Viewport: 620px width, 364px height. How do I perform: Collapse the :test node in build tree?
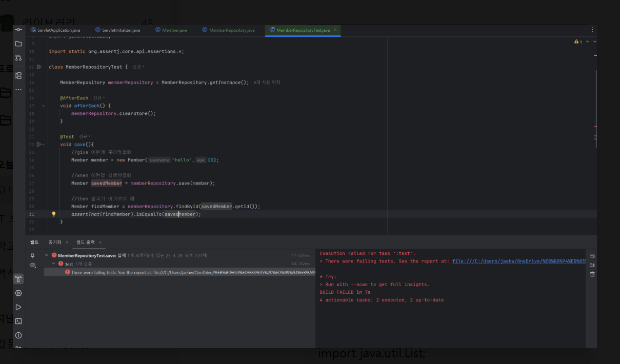54,264
